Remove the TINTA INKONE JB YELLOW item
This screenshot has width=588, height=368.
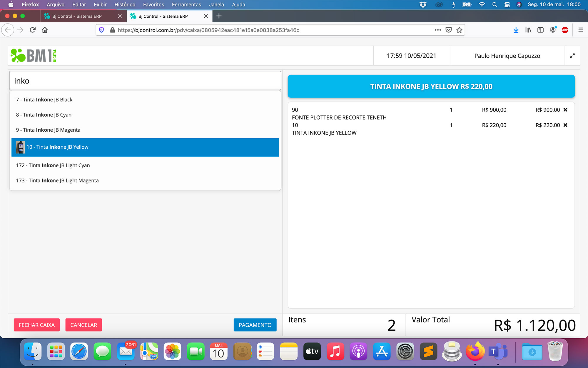point(565,125)
